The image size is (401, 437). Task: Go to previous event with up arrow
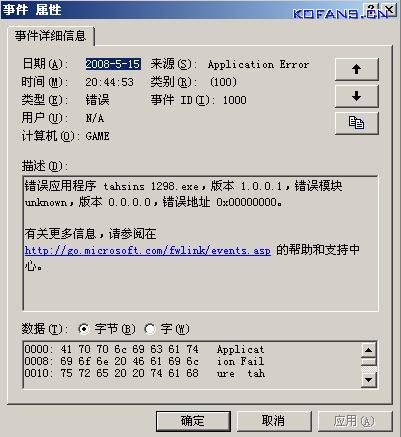click(356, 69)
